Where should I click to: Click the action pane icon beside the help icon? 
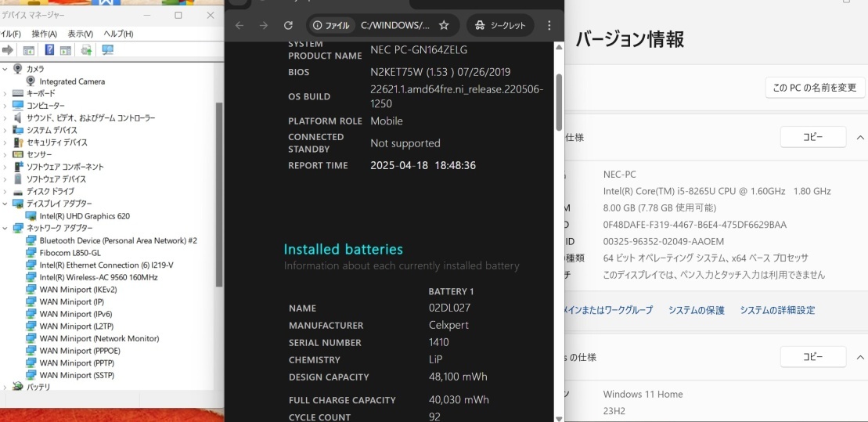(x=66, y=50)
